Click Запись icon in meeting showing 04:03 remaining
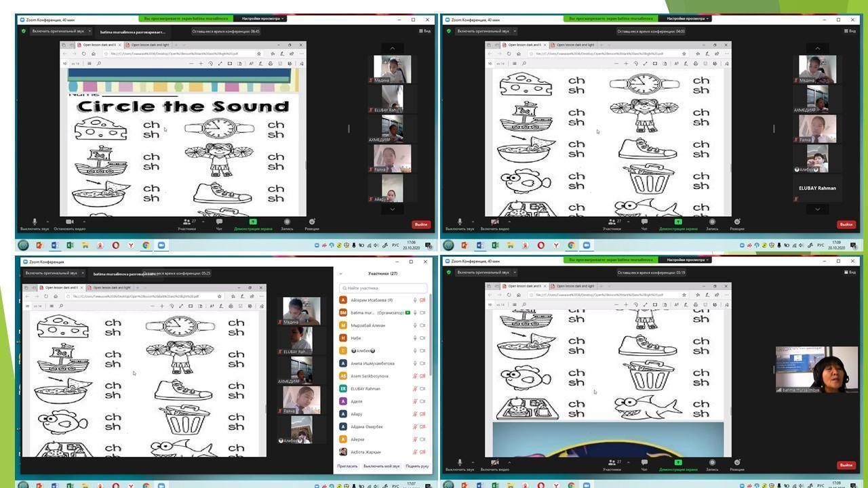 712,222
